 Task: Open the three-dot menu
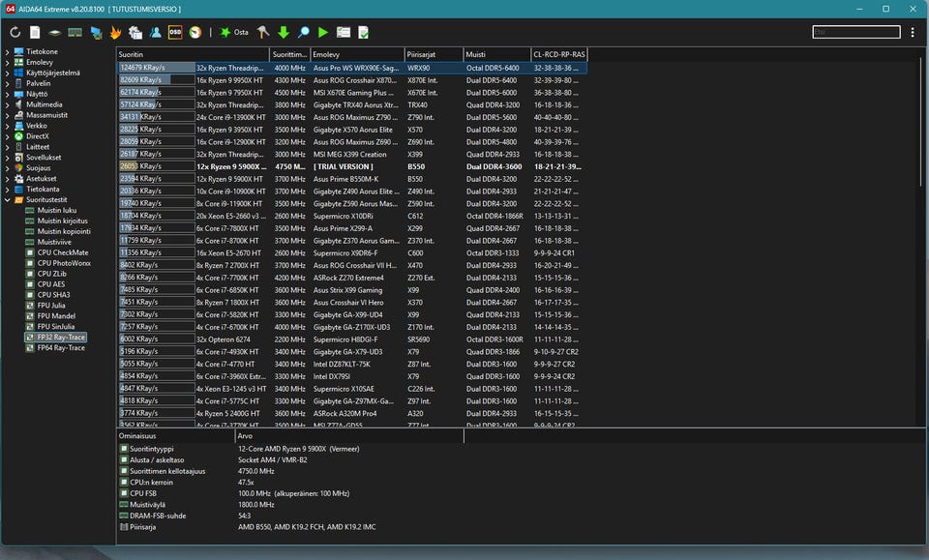[912, 32]
